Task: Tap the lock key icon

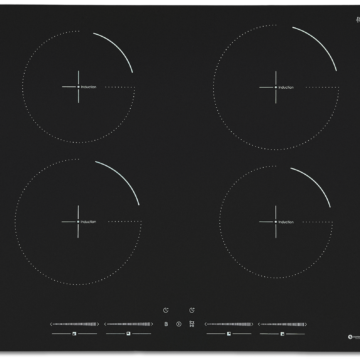Action: (166, 324)
